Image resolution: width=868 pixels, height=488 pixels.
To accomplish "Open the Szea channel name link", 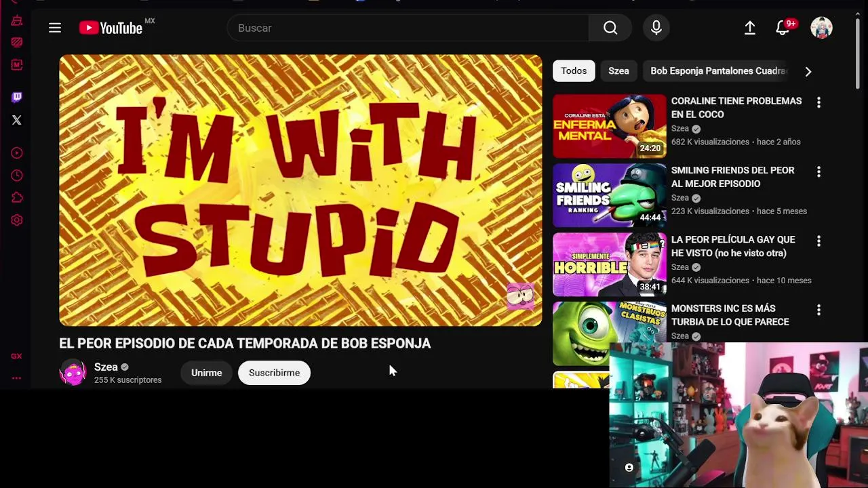I will [106, 367].
